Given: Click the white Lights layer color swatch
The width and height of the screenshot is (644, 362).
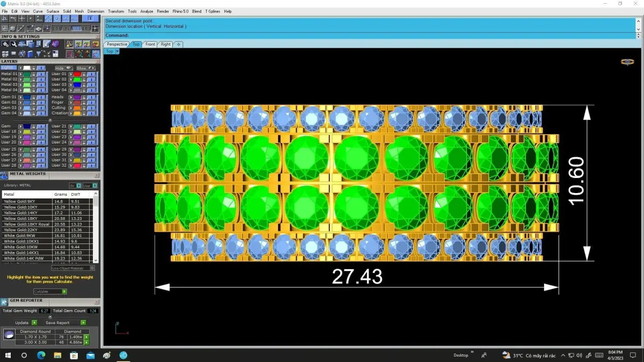Looking at the screenshot, I should click(27, 68).
